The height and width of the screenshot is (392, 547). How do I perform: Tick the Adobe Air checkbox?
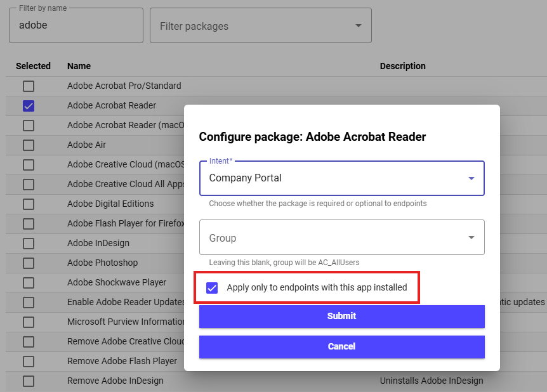click(x=29, y=145)
